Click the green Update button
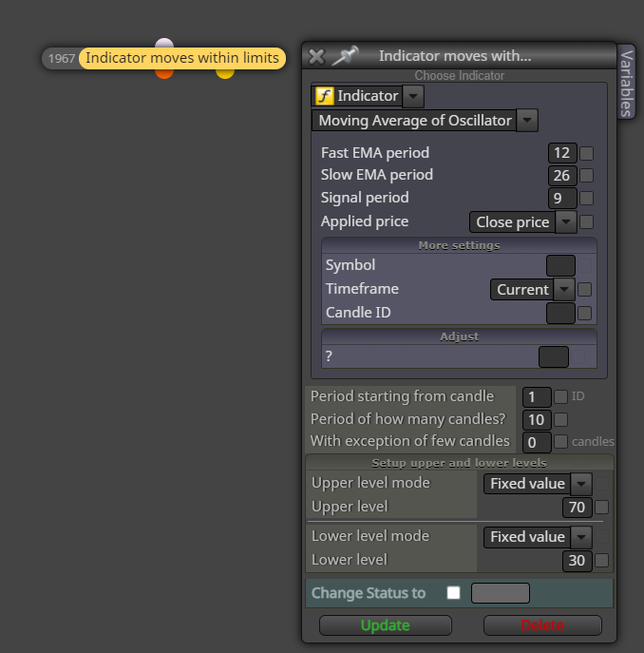The width and height of the screenshot is (644, 653). 386,625
